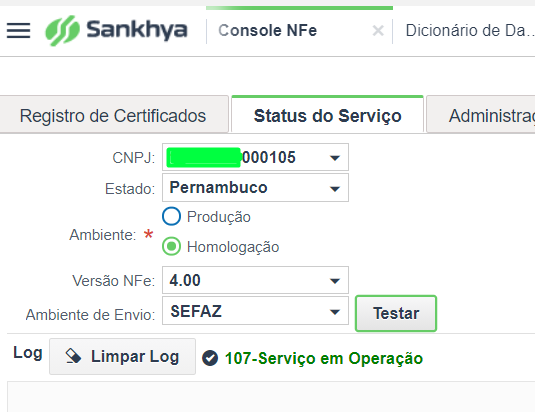Close the Console NFe tab
The width and height of the screenshot is (535, 412).
point(378,31)
